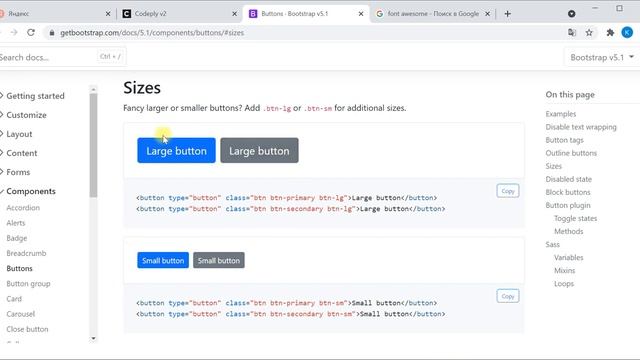Click the address bar URL
640x360 pixels.
coord(152,33)
